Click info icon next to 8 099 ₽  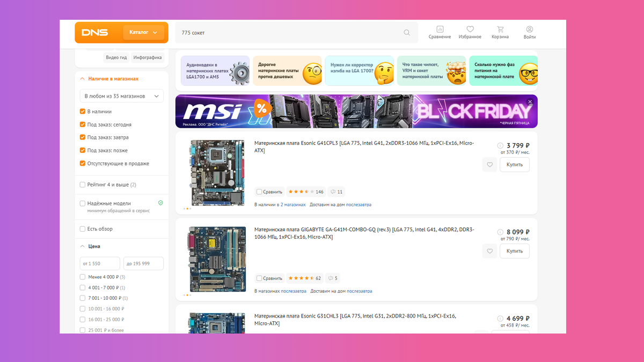point(500,232)
